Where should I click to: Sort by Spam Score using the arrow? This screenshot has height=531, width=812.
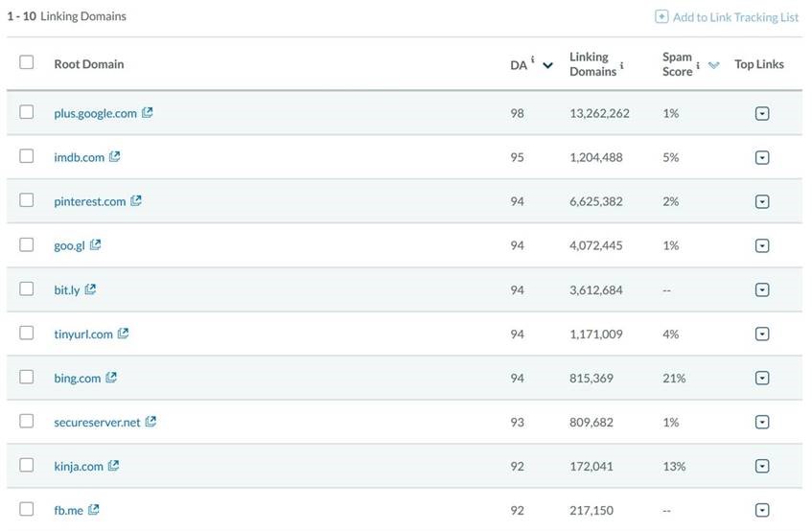coord(713,65)
